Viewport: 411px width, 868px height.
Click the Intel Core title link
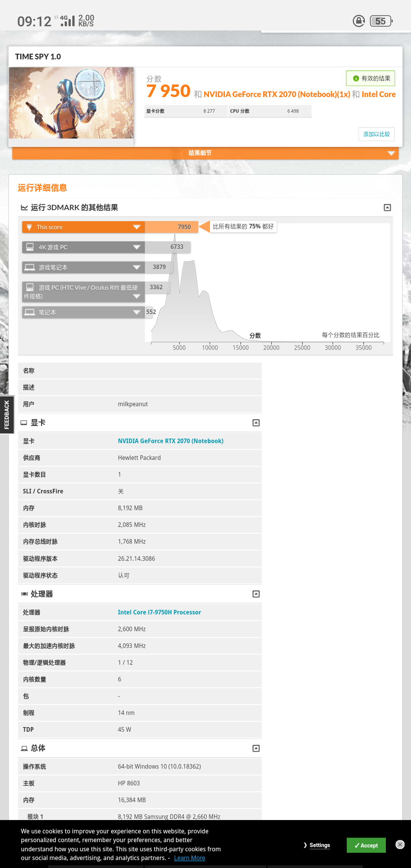coord(379,94)
